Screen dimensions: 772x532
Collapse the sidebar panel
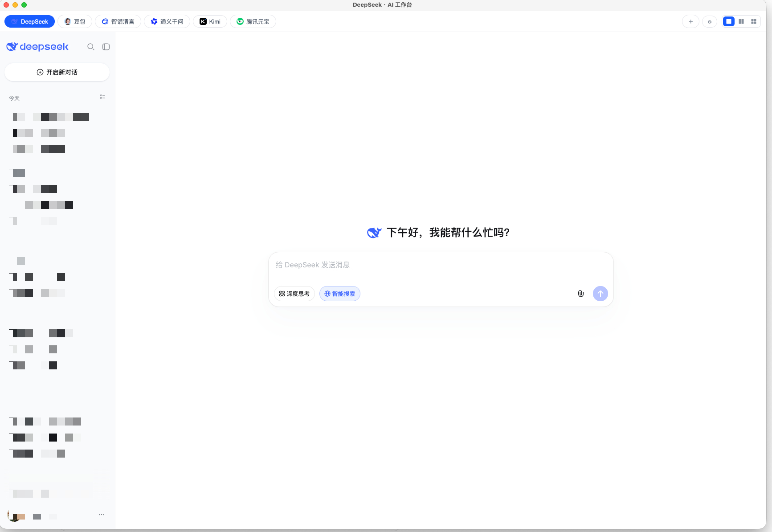pos(106,47)
